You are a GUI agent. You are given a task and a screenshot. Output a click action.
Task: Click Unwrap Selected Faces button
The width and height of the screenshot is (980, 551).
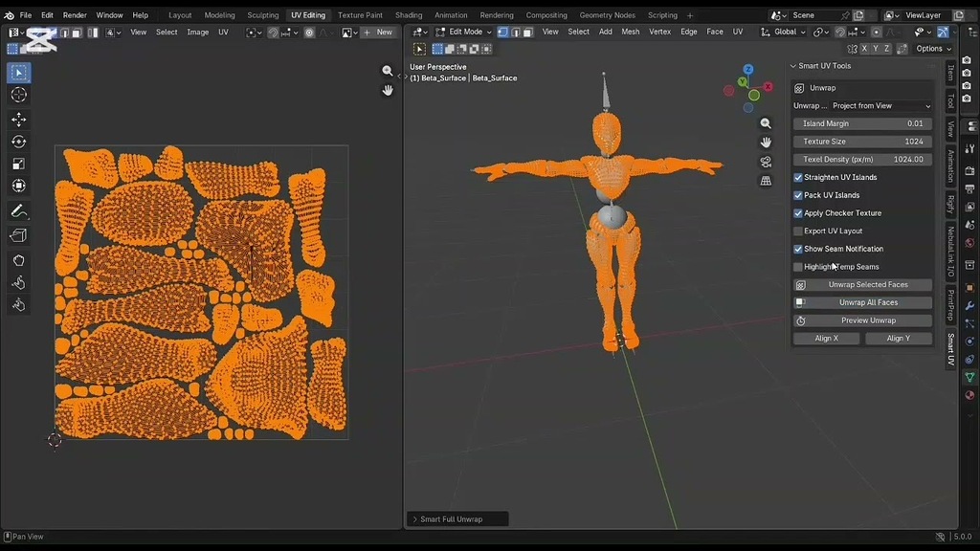tap(862, 285)
